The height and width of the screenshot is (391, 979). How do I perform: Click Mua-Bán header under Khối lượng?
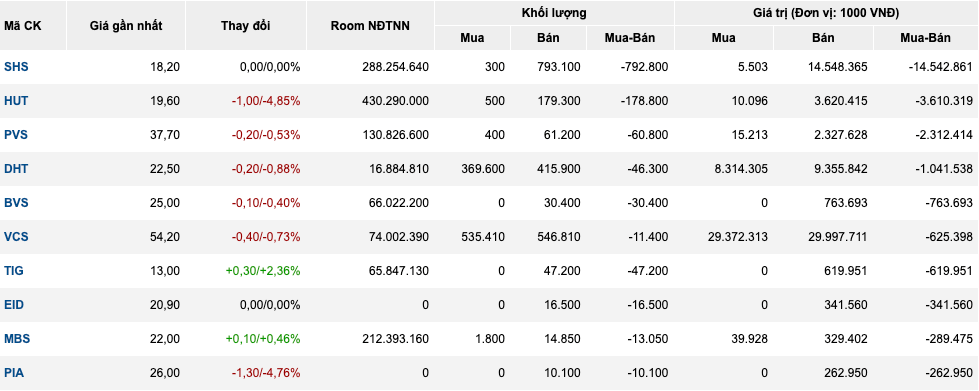coord(630,38)
